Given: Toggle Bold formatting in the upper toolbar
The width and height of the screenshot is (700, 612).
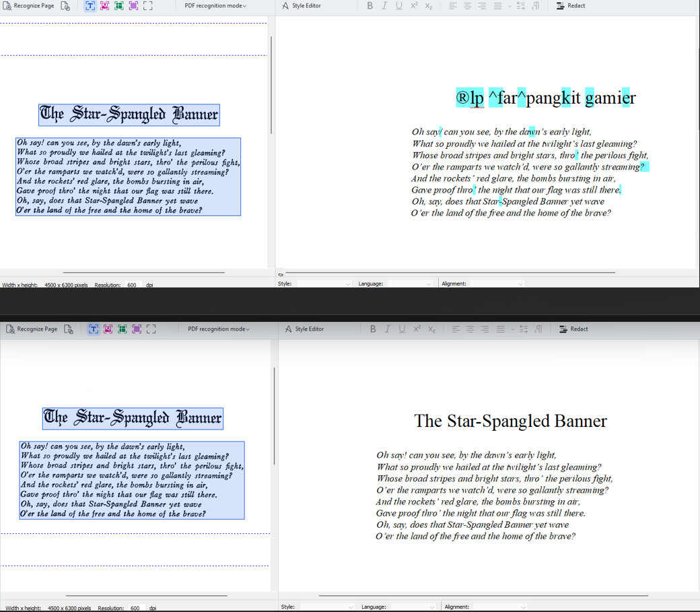Looking at the screenshot, I should [x=370, y=6].
